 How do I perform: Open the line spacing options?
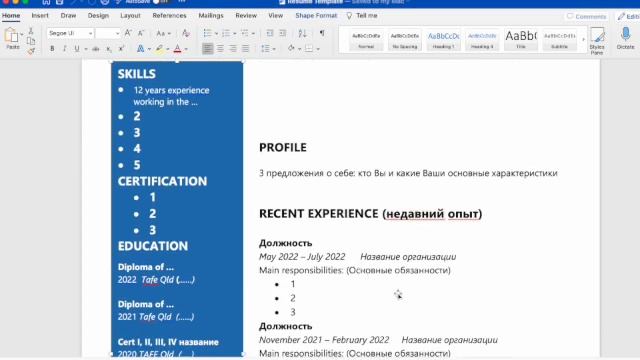pos(265,49)
